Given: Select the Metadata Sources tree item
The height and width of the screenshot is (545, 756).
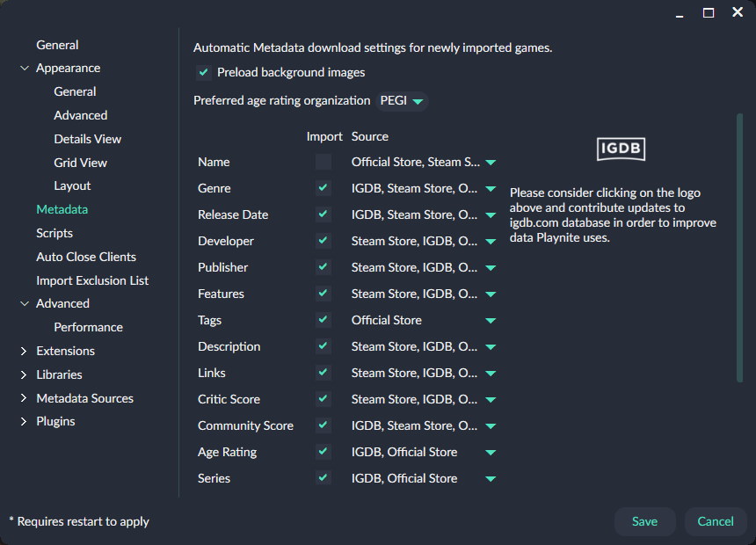Looking at the screenshot, I should [x=84, y=398].
